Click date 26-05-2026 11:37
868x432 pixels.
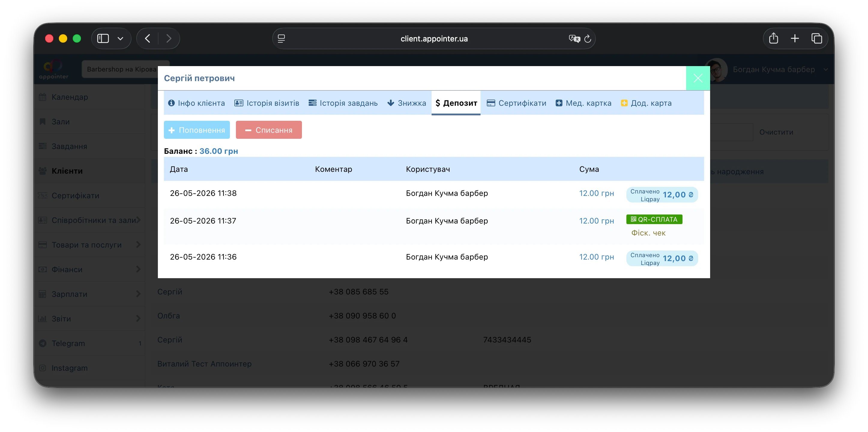click(203, 221)
